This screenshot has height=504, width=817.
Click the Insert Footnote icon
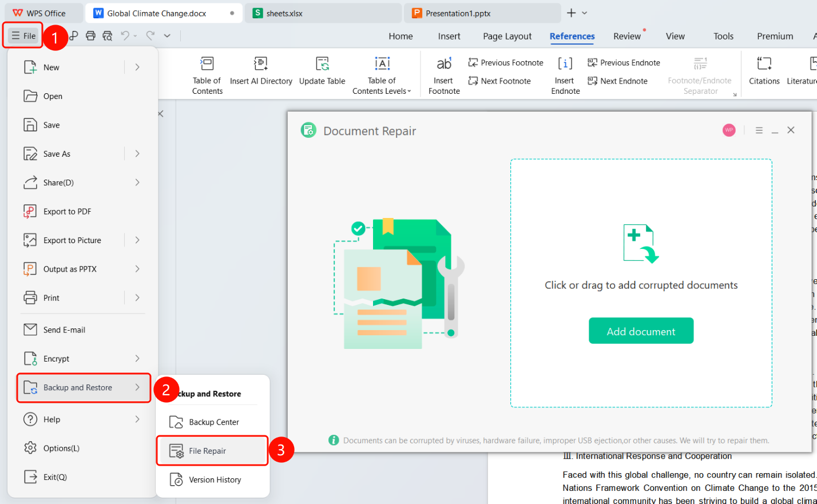click(444, 64)
